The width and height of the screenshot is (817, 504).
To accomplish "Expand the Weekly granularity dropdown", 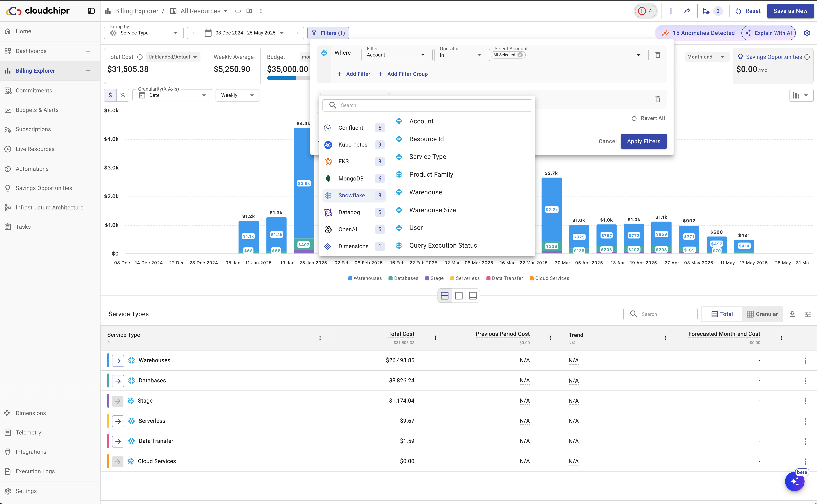I will [237, 95].
